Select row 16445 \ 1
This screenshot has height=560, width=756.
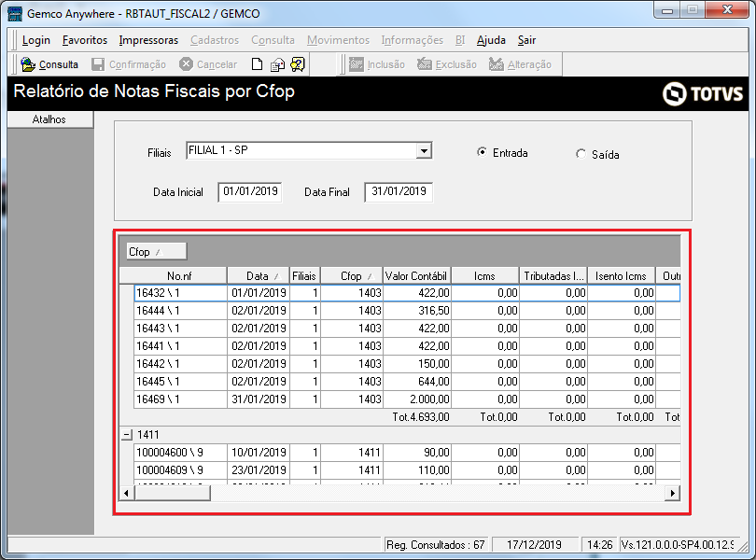[407, 382]
